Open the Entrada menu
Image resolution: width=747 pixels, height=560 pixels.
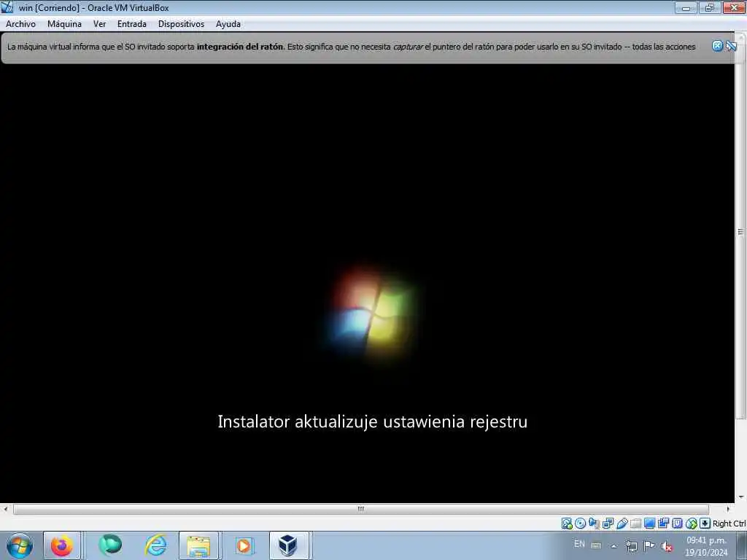click(132, 24)
